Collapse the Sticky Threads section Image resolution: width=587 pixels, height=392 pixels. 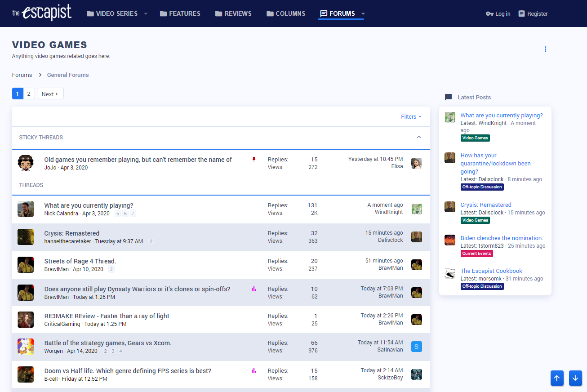pyautogui.click(x=419, y=137)
